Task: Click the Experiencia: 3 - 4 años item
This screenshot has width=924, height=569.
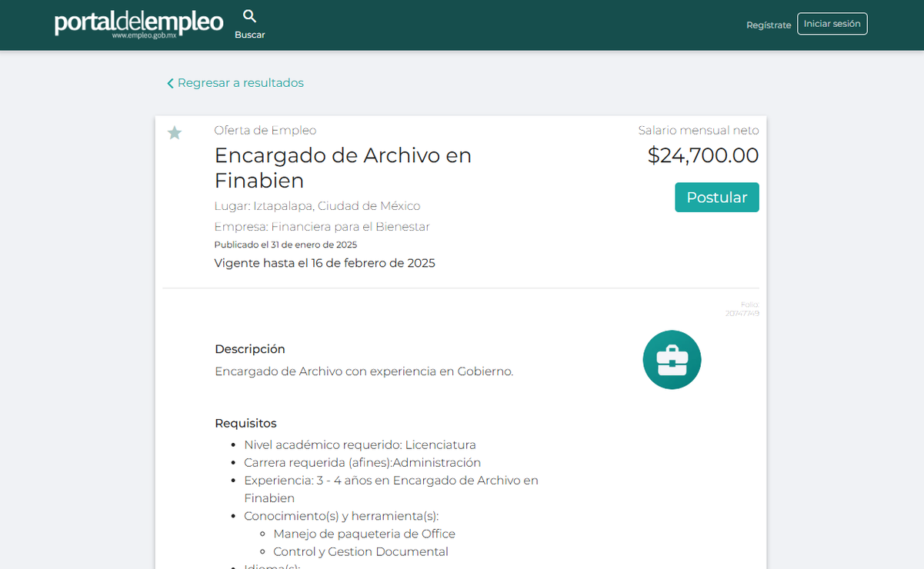Action: tap(391, 489)
